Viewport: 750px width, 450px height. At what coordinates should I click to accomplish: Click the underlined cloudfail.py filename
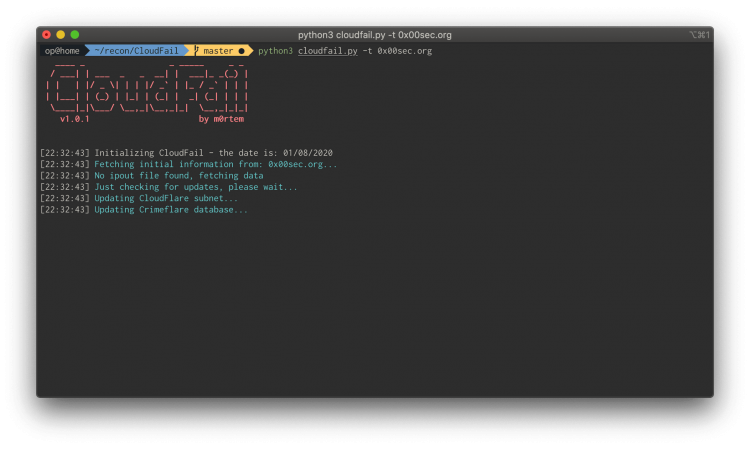coord(328,51)
